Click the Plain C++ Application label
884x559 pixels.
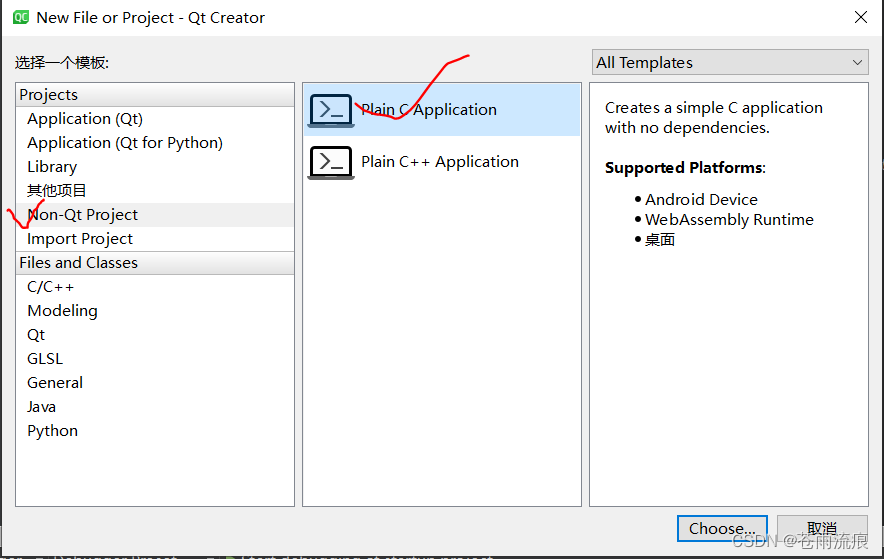(x=440, y=162)
